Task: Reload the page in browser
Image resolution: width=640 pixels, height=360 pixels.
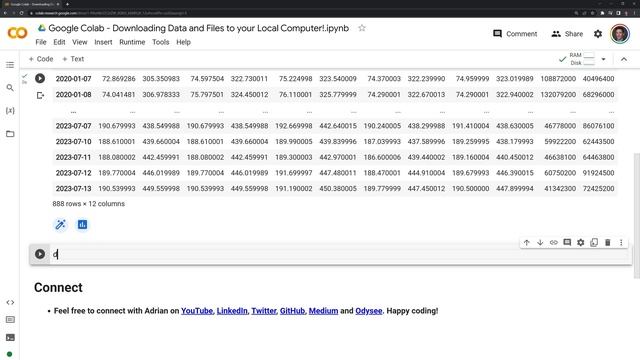Action: pos(22,13)
